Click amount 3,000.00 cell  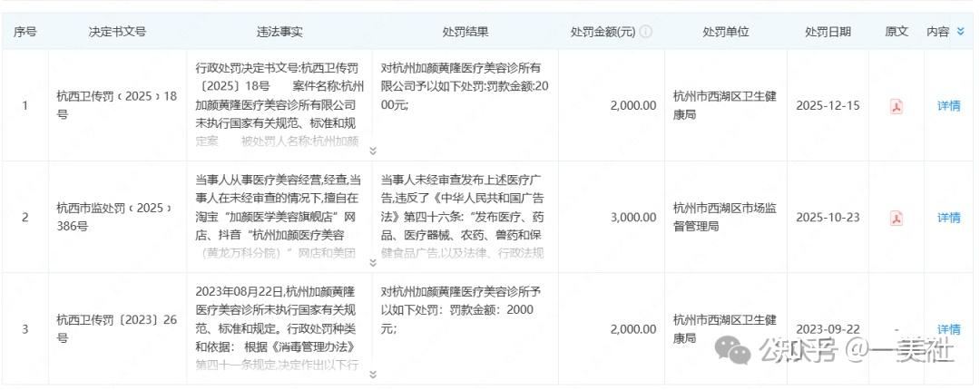633,218
